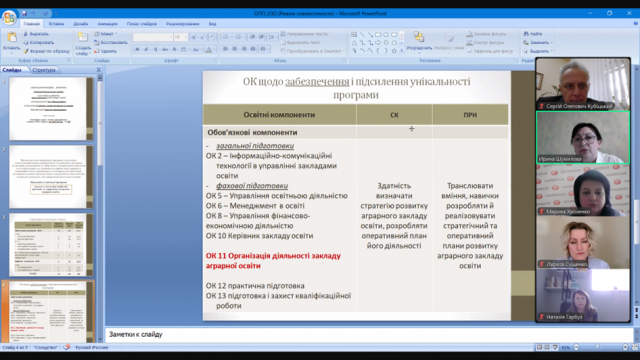
Task: Click the Office button logo
Action: tap(9, 18)
